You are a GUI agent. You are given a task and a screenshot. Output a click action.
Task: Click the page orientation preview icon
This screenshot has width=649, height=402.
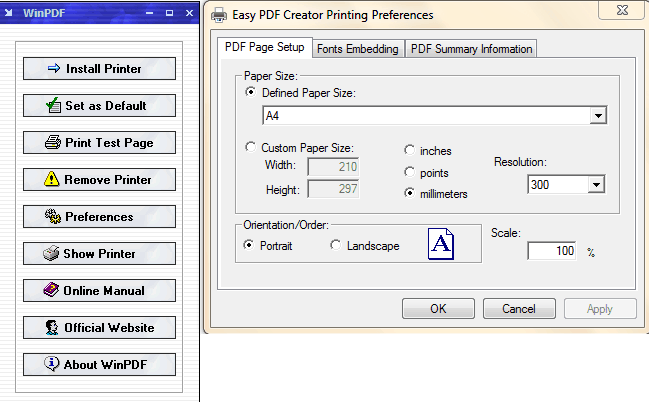point(441,244)
